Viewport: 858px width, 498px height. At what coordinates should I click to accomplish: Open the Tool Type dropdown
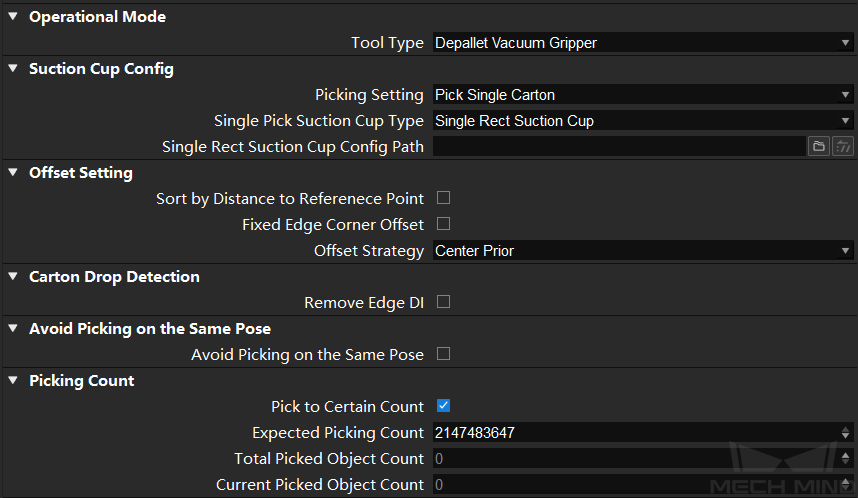(x=643, y=43)
